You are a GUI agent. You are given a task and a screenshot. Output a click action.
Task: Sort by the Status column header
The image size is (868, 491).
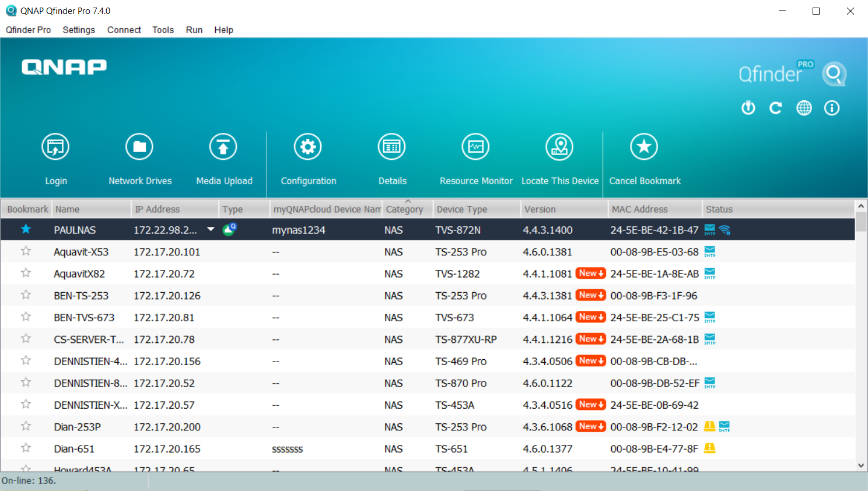(x=778, y=209)
